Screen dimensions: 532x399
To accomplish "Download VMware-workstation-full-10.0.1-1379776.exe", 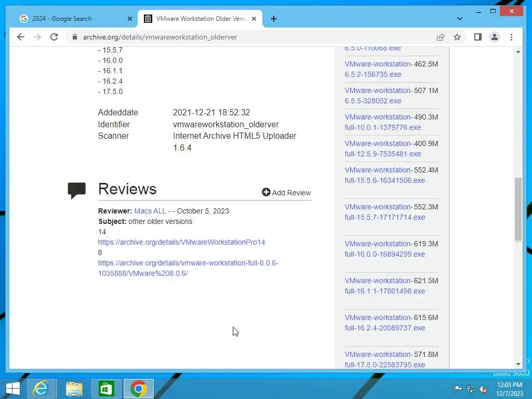I will pyautogui.click(x=383, y=122).
